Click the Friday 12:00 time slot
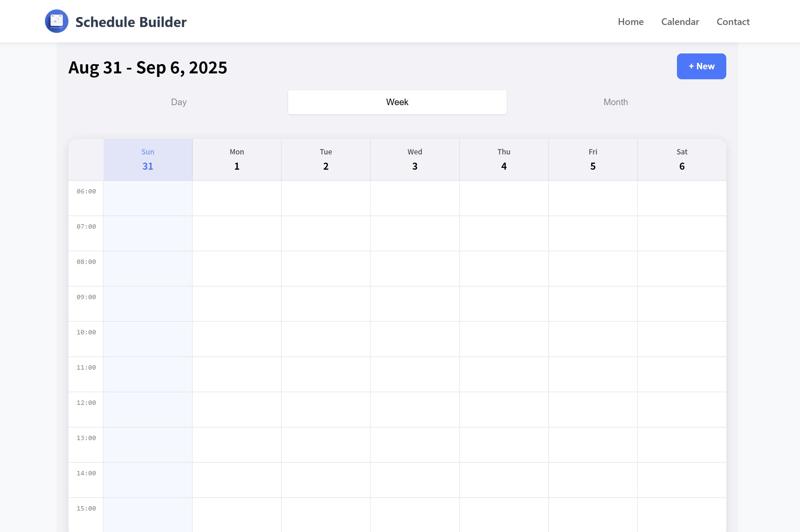 point(593,410)
